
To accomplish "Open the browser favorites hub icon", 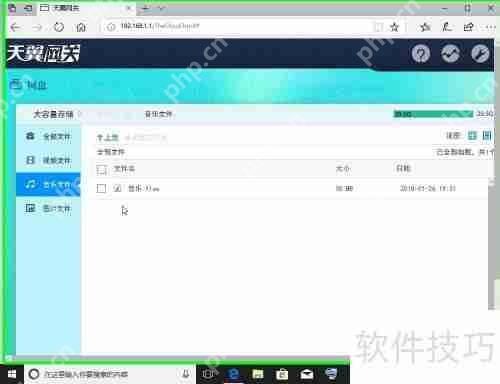I will coord(425,27).
